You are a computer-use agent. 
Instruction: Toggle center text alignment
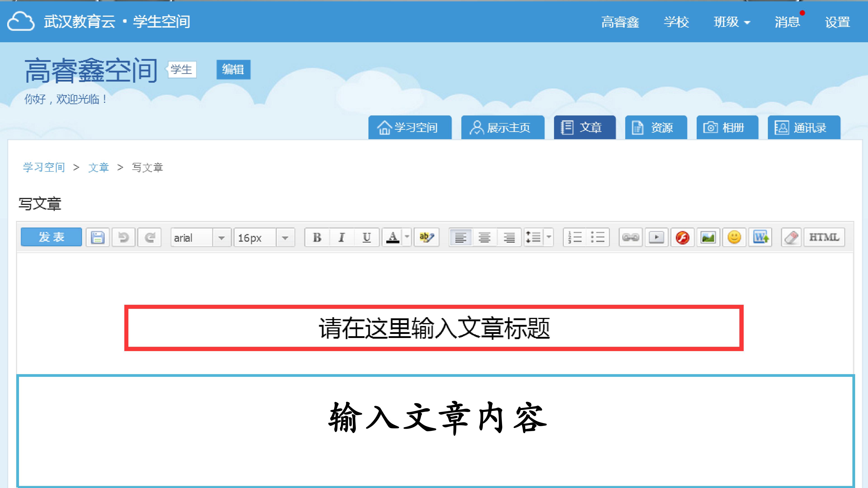485,237
